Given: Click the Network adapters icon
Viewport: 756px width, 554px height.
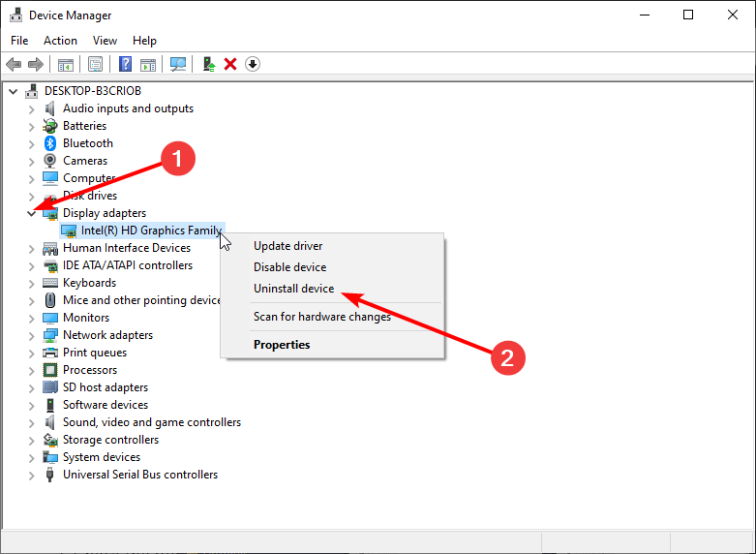Looking at the screenshot, I should point(50,335).
